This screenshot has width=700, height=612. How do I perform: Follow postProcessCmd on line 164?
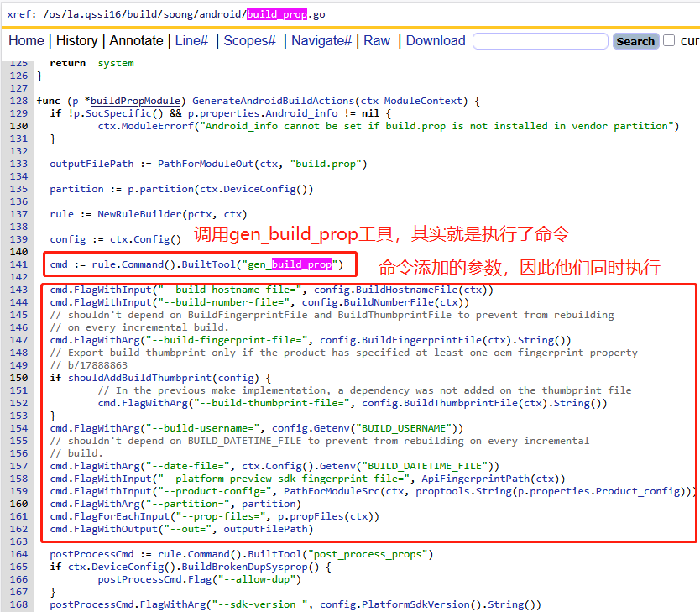[x=91, y=554]
